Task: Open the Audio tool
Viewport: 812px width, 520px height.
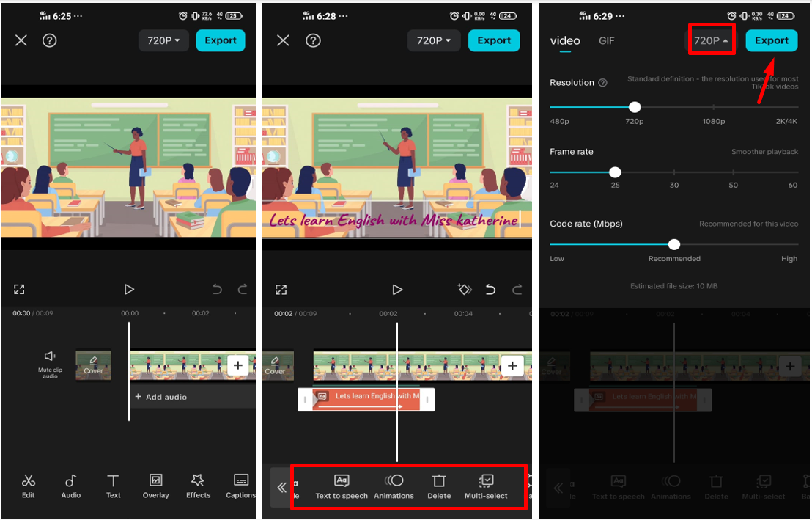Action: click(x=71, y=486)
